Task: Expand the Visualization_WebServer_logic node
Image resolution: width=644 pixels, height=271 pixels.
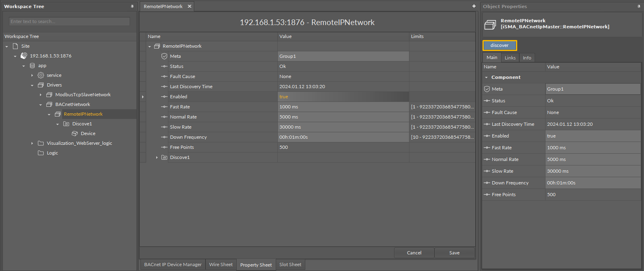Action: 32,143
